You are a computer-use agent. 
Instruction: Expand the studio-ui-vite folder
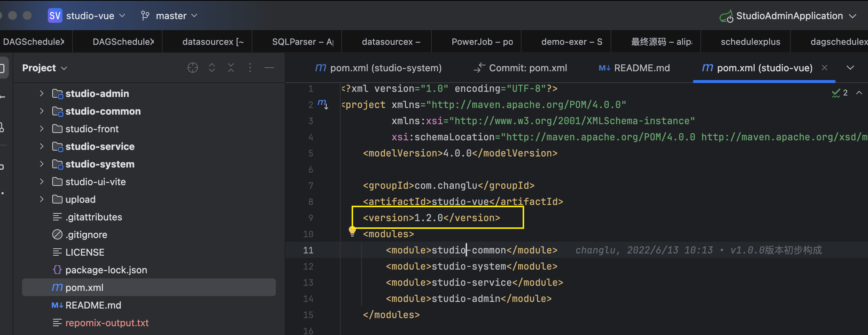click(x=42, y=182)
